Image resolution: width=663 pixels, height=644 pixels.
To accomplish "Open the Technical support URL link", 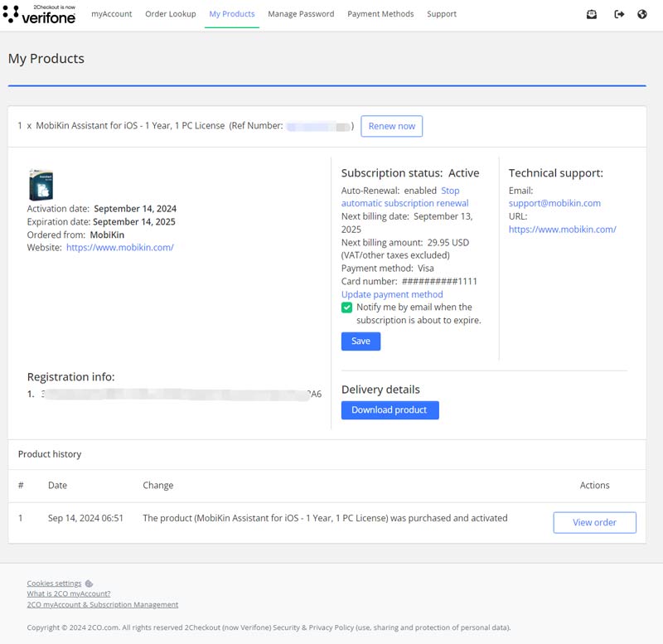I will (563, 230).
